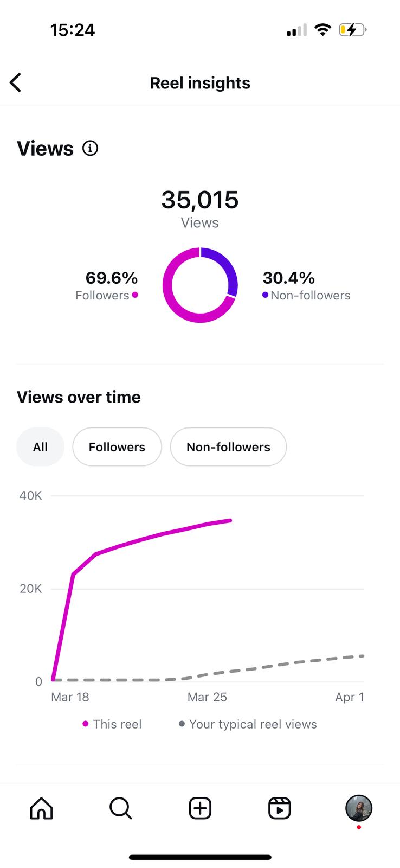Tap the 69.6% Followers percentage
The width and height of the screenshot is (400, 868).
pos(112,278)
